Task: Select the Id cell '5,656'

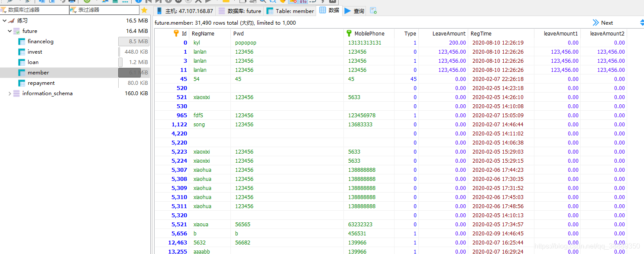Action: [179, 234]
